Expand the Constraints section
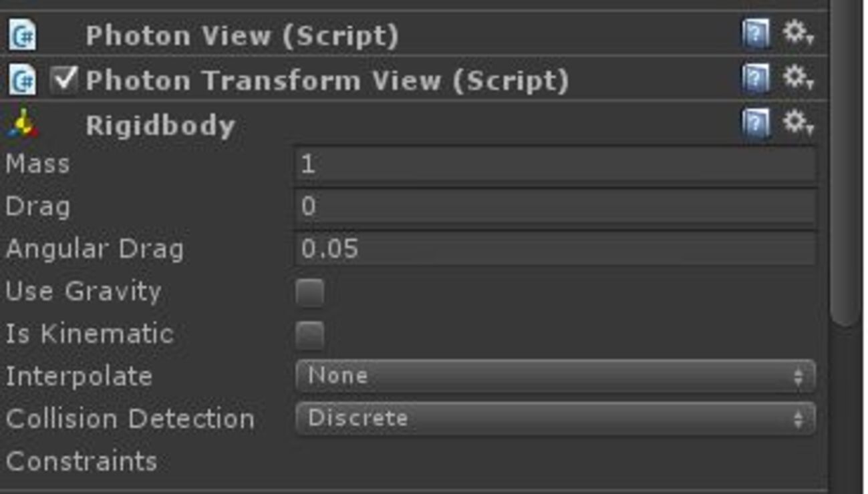The image size is (868, 494). (x=82, y=461)
